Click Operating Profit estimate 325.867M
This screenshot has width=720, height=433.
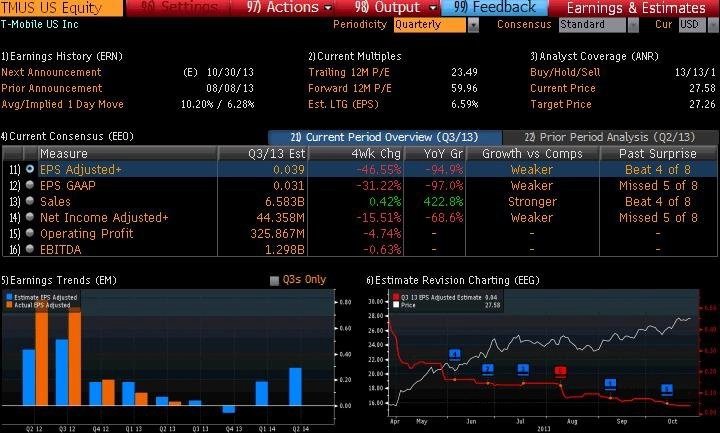coord(277,234)
